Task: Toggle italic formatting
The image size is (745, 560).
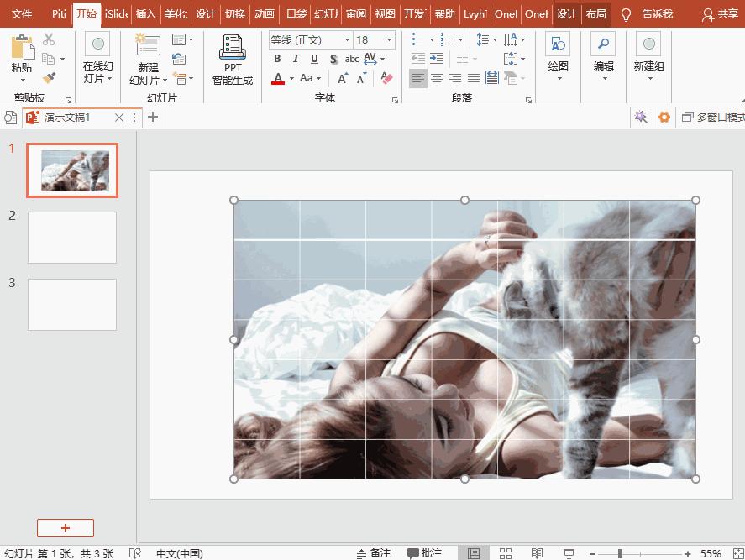Action: pyautogui.click(x=296, y=60)
